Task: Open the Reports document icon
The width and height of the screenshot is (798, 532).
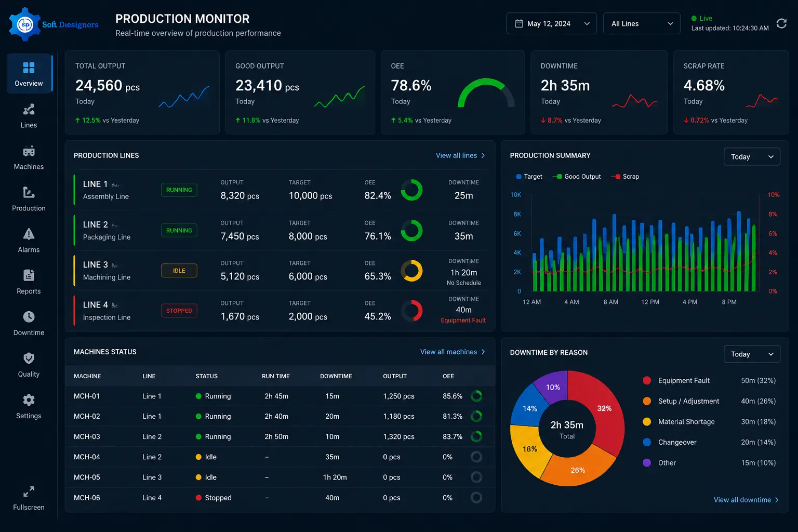Action: pyautogui.click(x=29, y=275)
